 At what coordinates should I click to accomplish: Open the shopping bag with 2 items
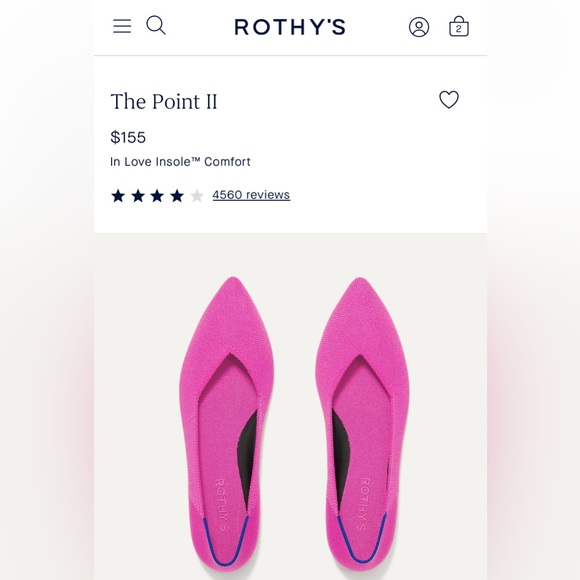click(x=459, y=26)
